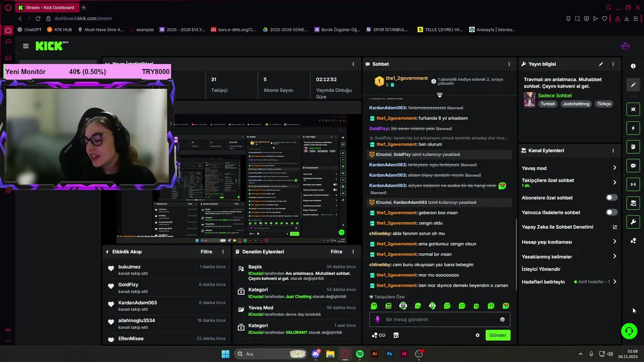
Task: Open Sohbet panel three-dot menu
Action: (x=509, y=64)
